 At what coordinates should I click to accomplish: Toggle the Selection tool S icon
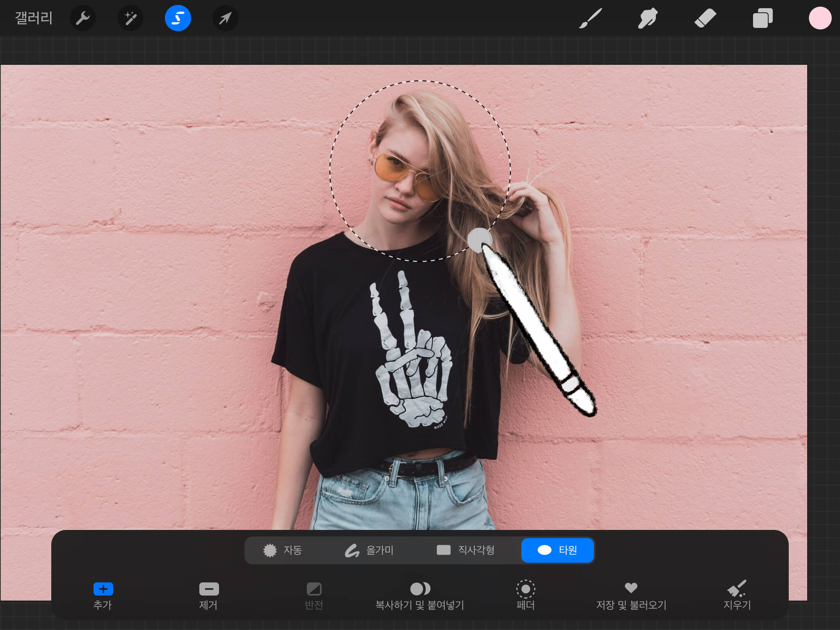(178, 18)
